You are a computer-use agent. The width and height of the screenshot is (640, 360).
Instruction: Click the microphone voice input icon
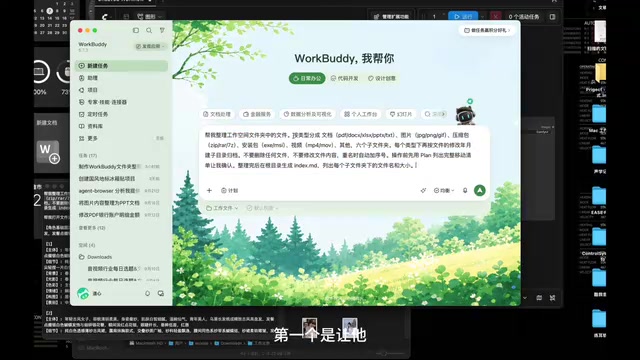pyautogui.click(x=465, y=191)
